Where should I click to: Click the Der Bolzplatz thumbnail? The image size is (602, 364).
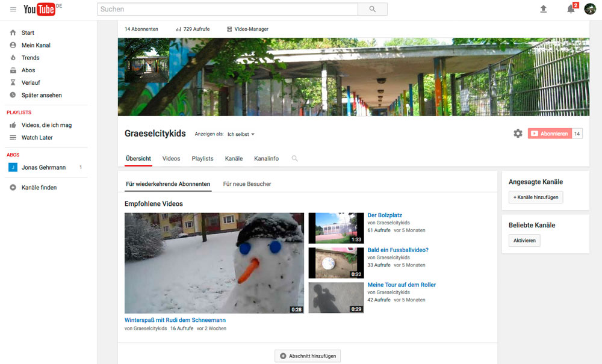[x=337, y=228]
